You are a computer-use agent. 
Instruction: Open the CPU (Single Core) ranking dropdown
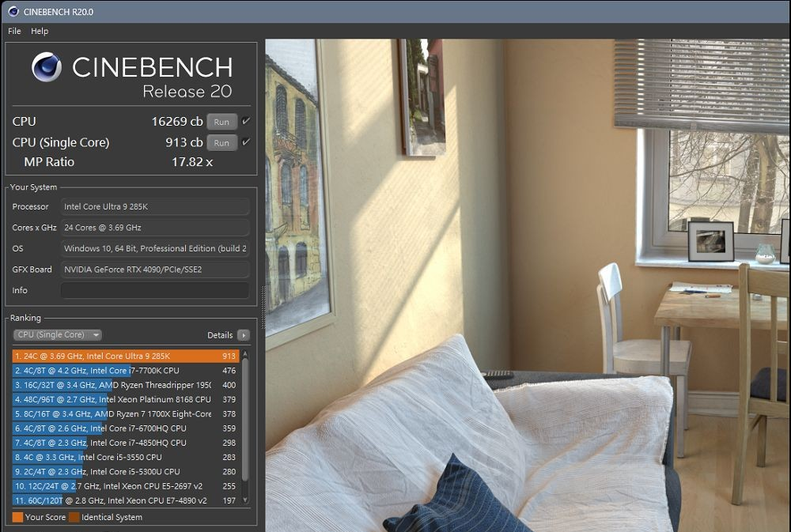click(58, 335)
